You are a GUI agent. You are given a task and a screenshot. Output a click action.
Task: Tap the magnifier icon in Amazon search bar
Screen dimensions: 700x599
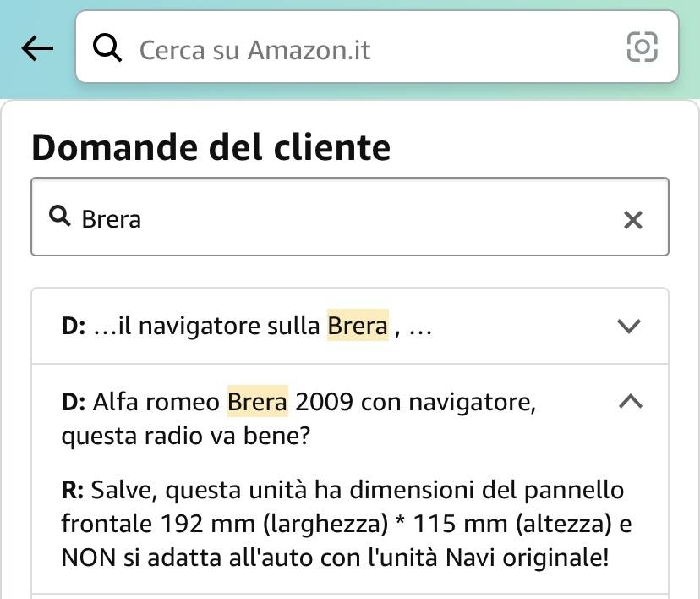107,47
